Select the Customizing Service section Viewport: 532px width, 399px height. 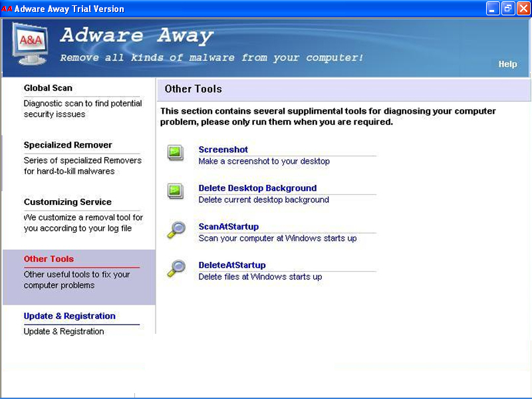point(68,202)
